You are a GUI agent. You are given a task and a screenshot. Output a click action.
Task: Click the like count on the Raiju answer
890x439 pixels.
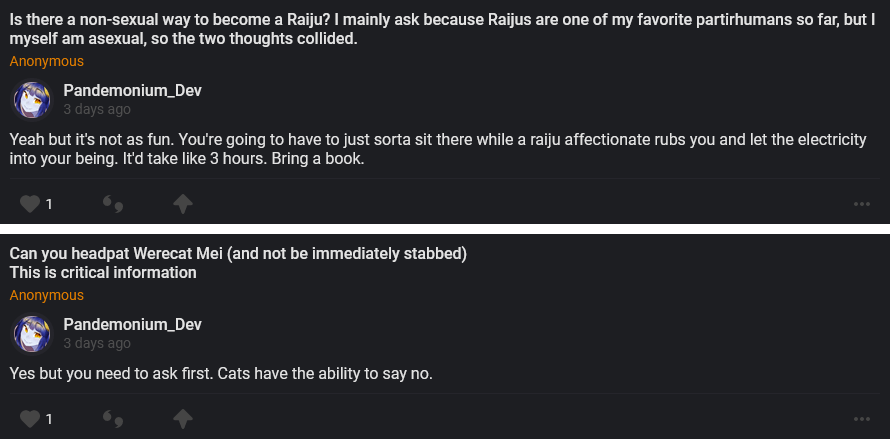(x=48, y=205)
